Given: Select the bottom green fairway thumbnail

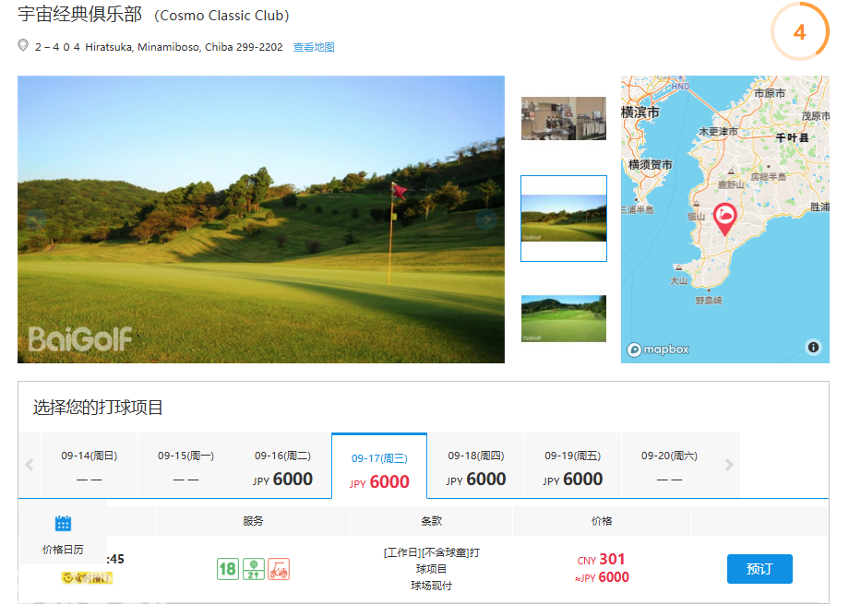Looking at the screenshot, I should [x=563, y=318].
